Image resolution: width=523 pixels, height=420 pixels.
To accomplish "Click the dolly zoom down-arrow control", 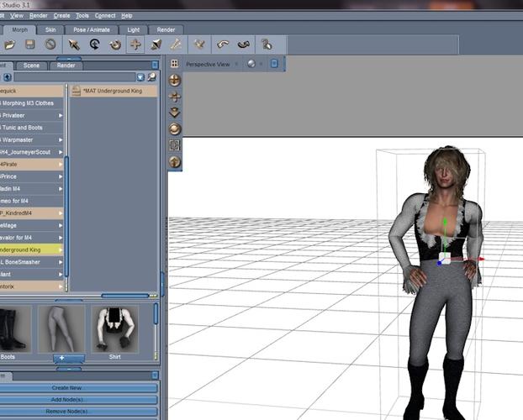I will (x=175, y=113).
